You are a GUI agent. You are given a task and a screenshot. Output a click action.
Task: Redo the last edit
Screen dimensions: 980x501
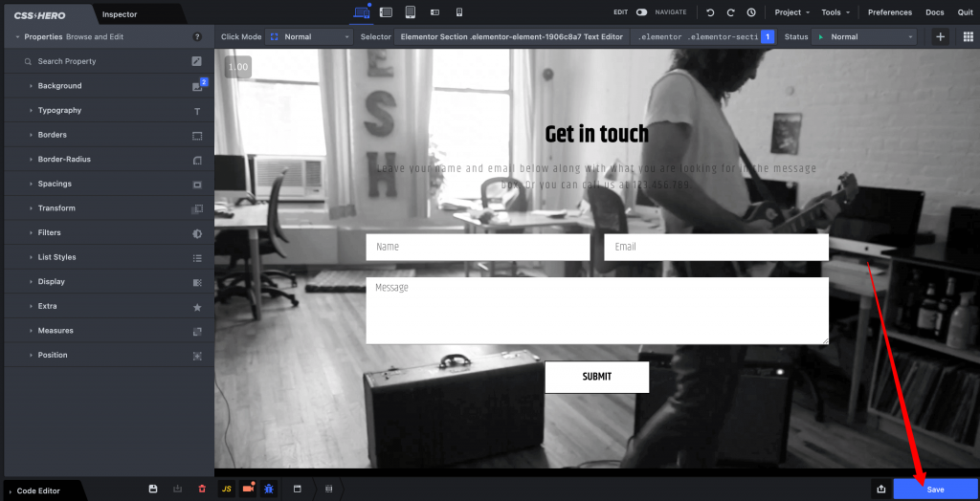pos(730,12)
